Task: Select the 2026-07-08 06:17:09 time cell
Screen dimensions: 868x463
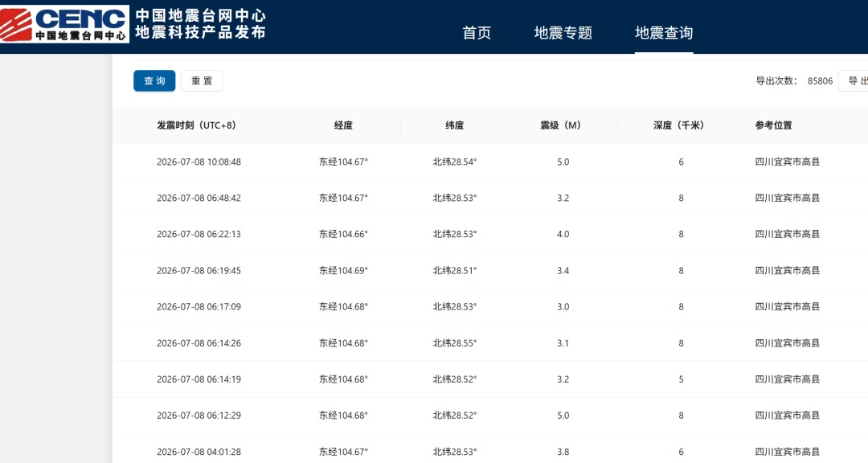Action: click(199, 306)
